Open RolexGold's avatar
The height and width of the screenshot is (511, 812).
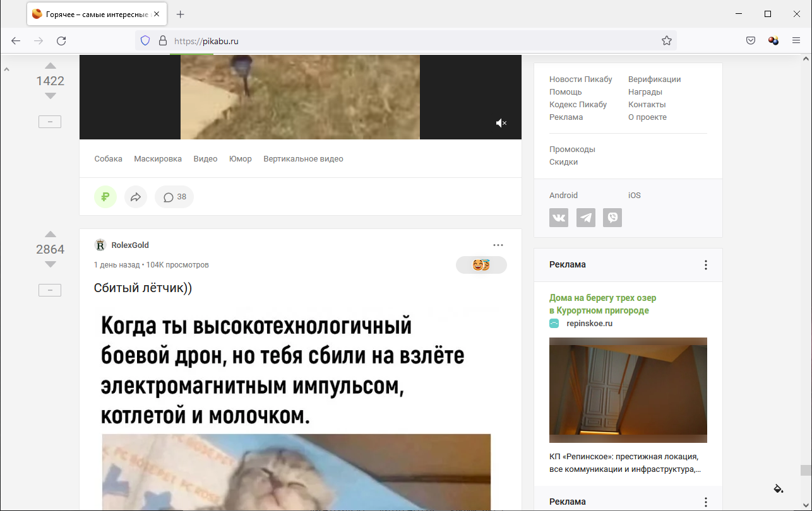(x=100, y=245)
